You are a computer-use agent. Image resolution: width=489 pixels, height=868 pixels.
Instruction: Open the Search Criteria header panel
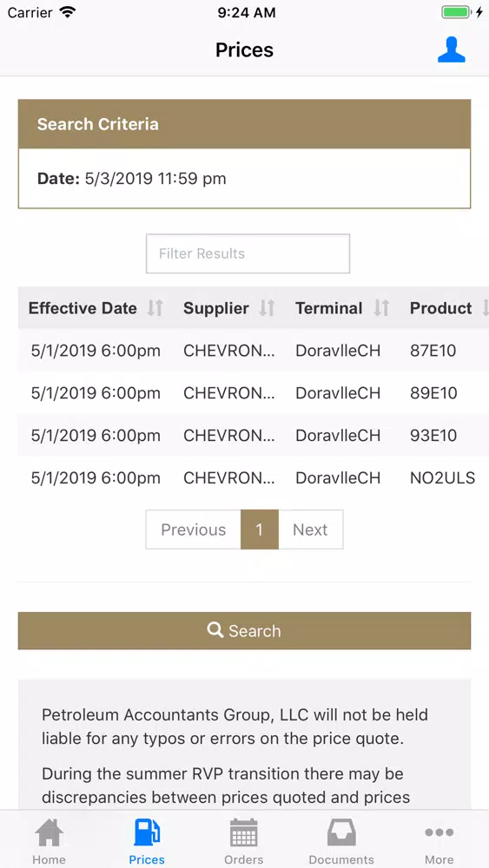244,124
